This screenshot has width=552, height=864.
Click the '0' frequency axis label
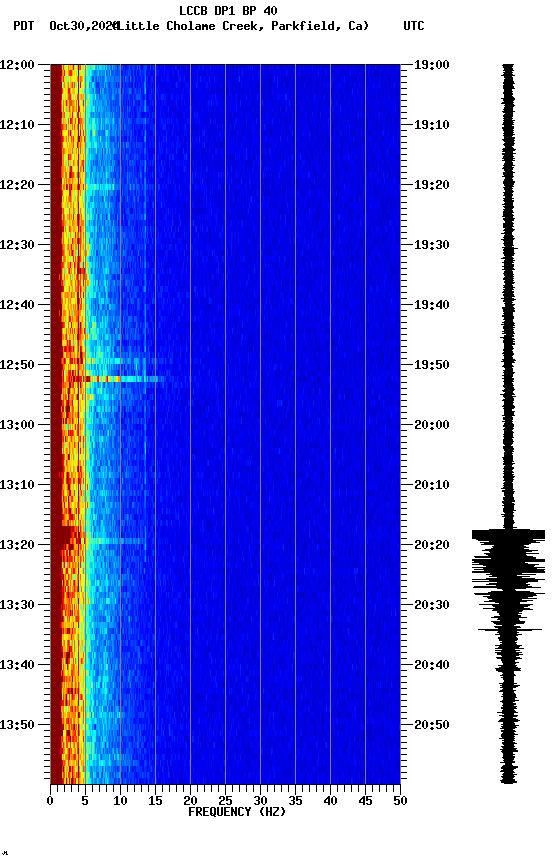(50, 802)
